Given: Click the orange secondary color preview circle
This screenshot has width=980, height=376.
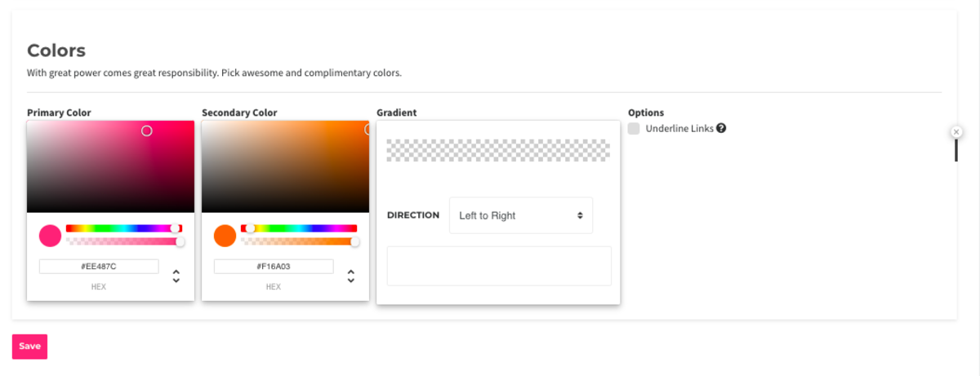Looking at the screenshot, I should [225, 236].
